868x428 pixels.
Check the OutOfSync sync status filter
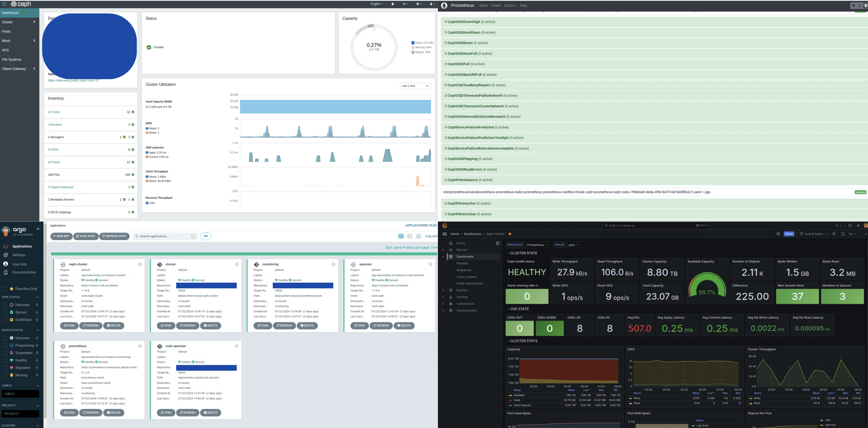[x=5, y=320]
